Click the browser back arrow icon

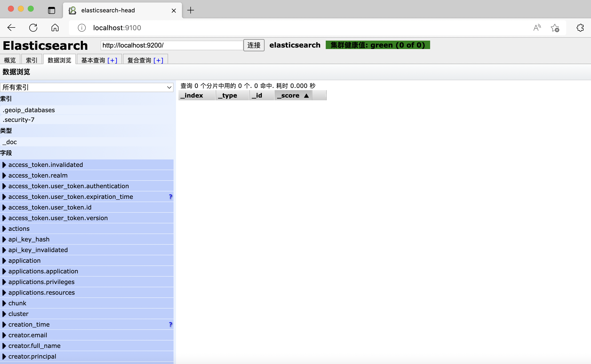tap(11, 28)
